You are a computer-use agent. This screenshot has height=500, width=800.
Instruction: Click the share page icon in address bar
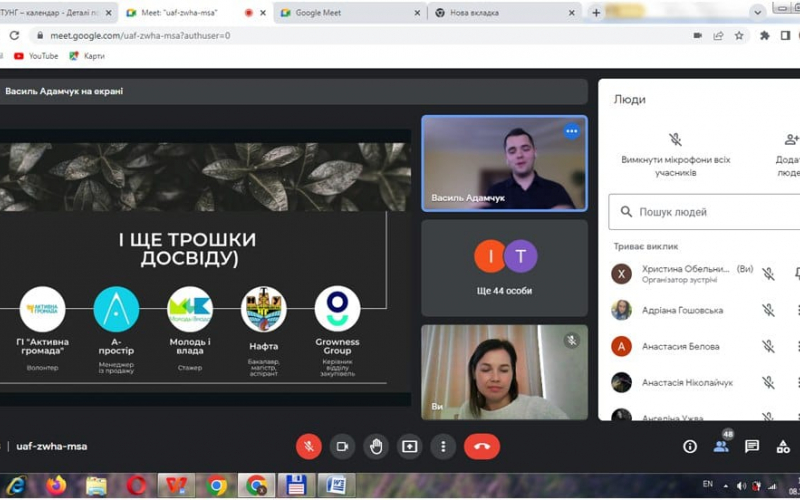point(718,35)
